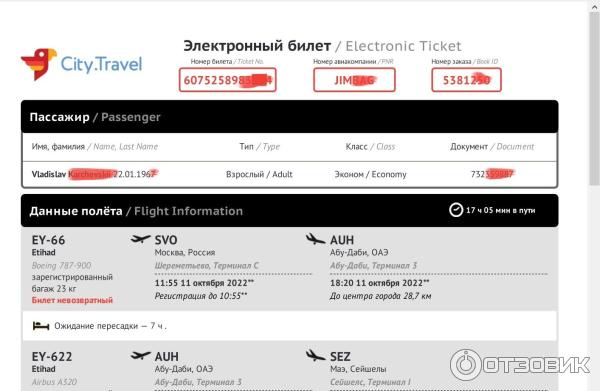Click the EY-66 flight number
This screenshot has height=391, width=600.
[49, 240]
